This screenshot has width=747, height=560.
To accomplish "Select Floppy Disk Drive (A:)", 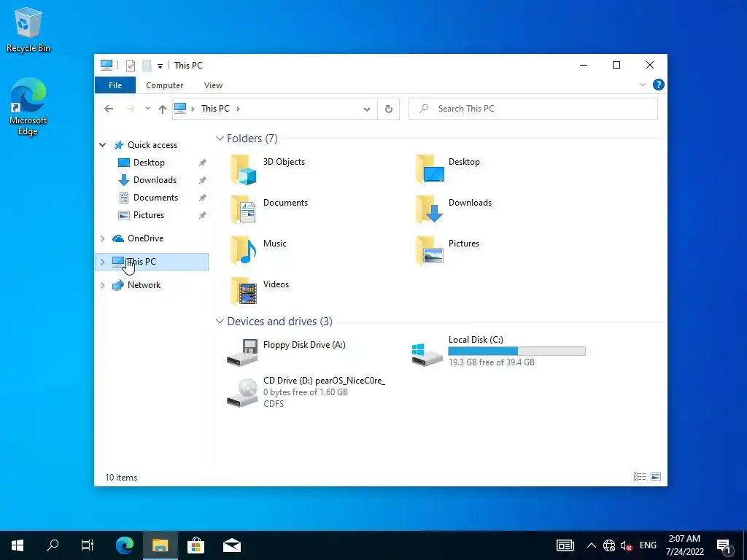I will tap(286, 351).
